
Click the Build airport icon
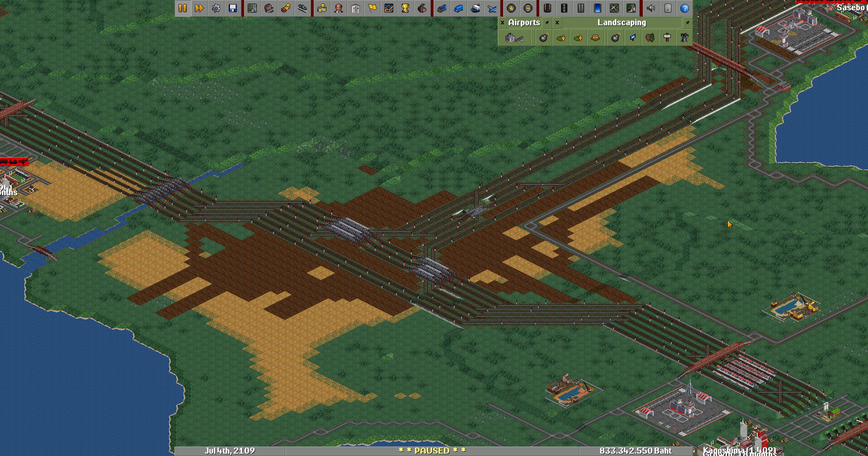514,38
